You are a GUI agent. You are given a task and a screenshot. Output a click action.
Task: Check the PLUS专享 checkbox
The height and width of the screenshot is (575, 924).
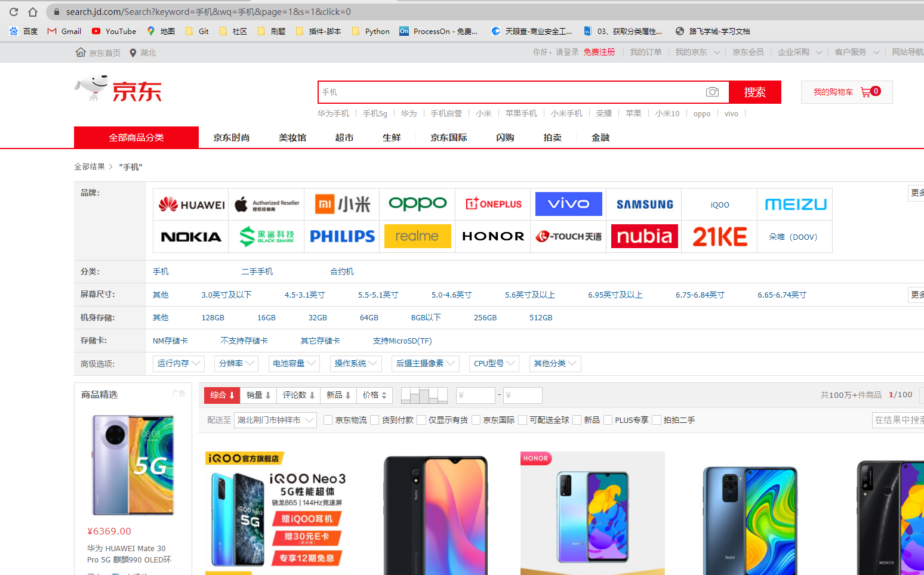point(608,420)
